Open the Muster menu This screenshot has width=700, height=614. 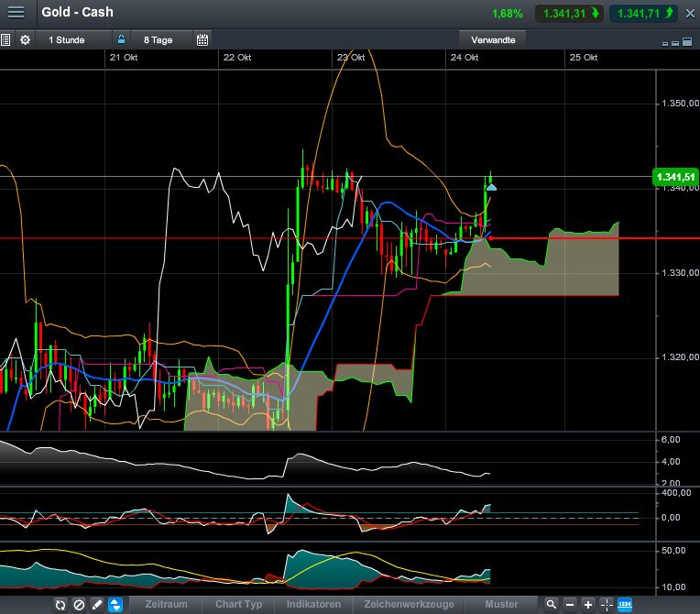pyautogui.click(x=501, y=604)
